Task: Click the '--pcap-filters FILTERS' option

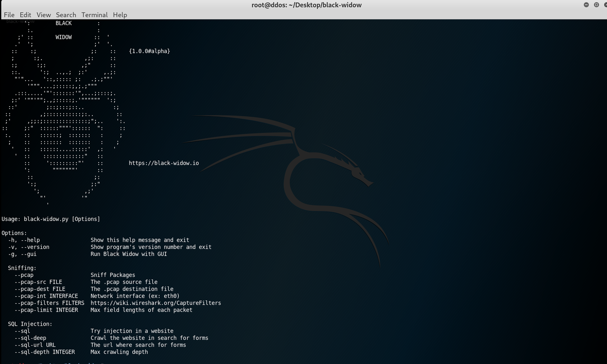Action: pos(49,303)
